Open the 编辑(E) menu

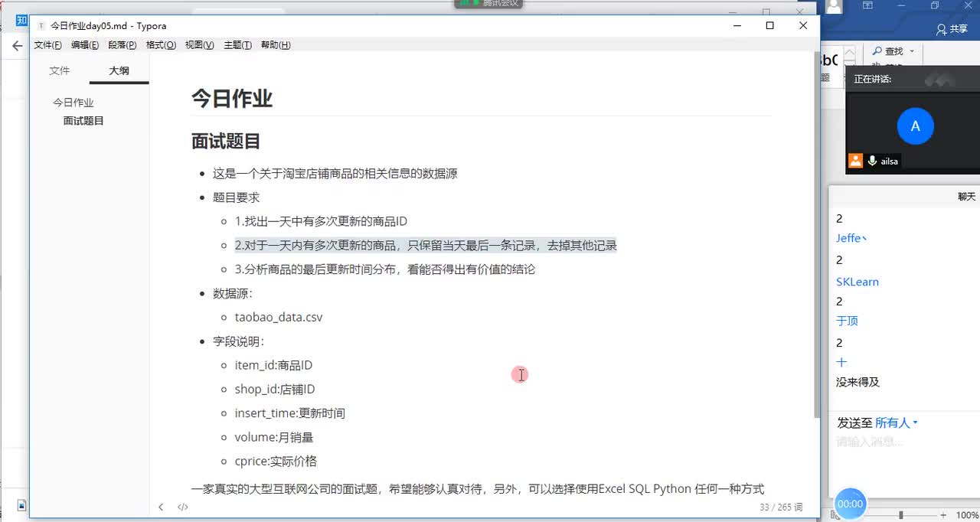click(85, 45)
